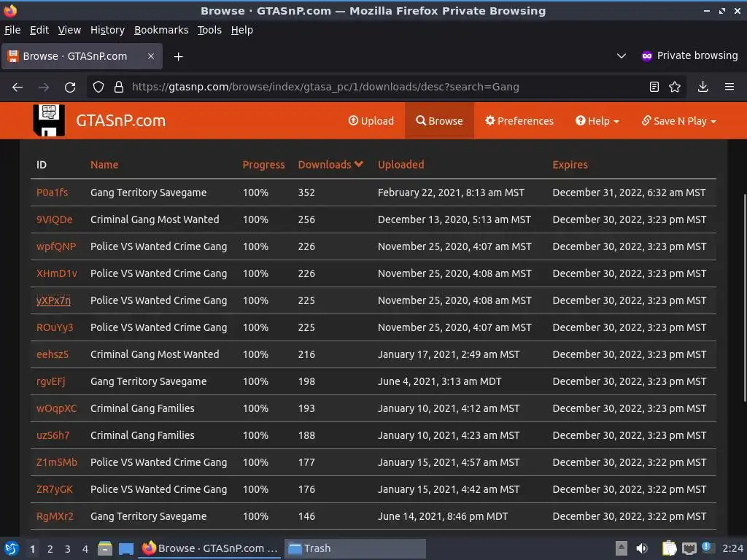Image resolution: width=747 pixels, height=560 pixels.
Task: Sort the table by Name
Action: [x=104, y=165]
